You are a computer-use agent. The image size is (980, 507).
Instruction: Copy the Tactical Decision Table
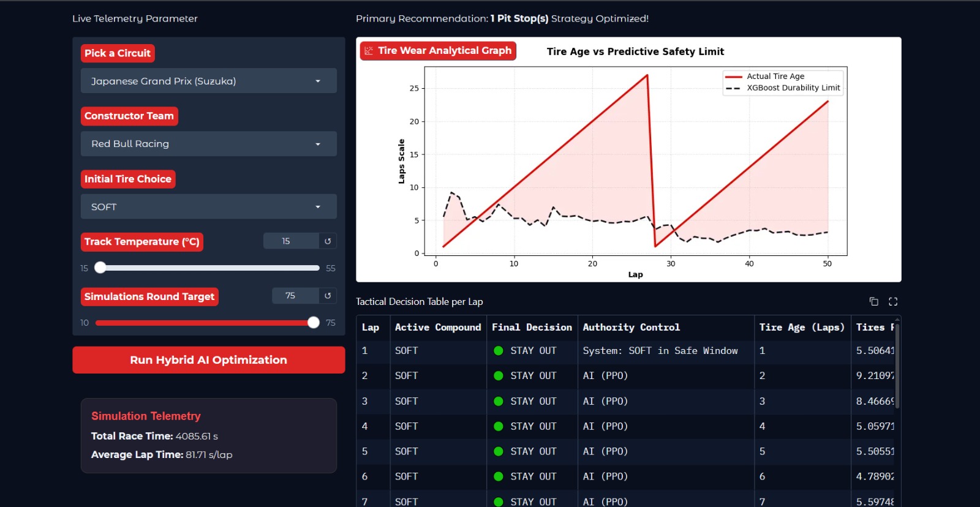[x=874, y=301]
